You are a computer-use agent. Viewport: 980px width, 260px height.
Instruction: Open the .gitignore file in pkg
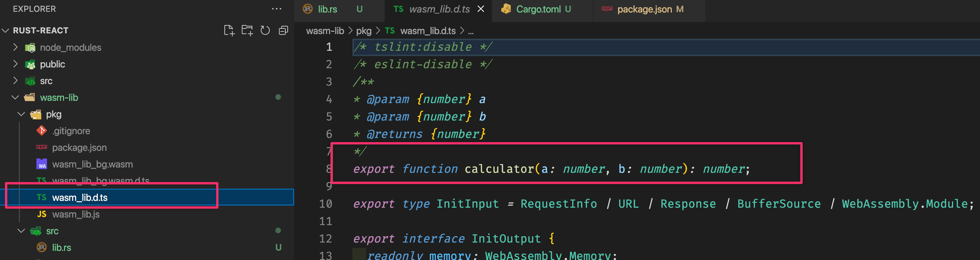pos(71,131)
